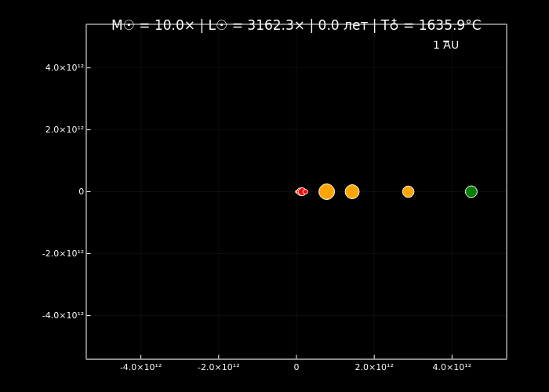Click the green planet marker

(x=471, y=191)
